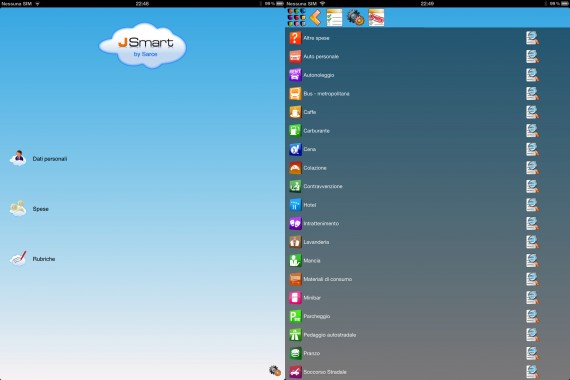Select the green Contravvenzione icon
This screenshot has height=380, width=570.
tap(295, 186)
